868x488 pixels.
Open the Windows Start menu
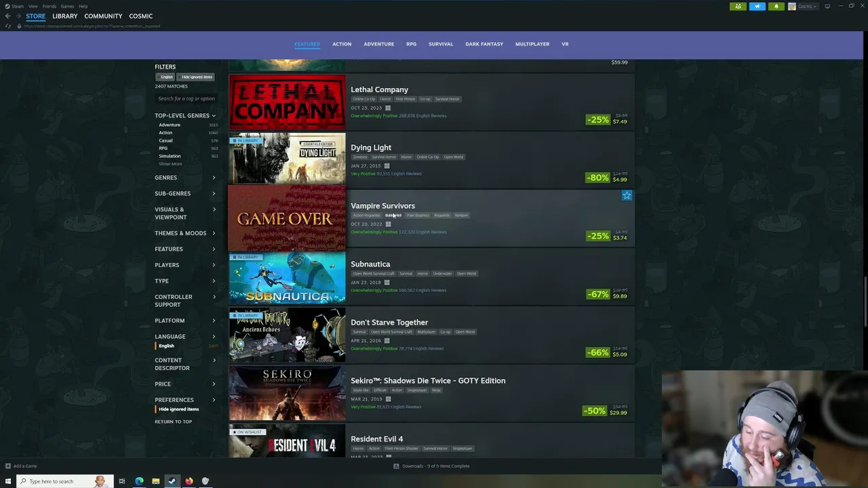pyautogui.click(x=8, y=481)
